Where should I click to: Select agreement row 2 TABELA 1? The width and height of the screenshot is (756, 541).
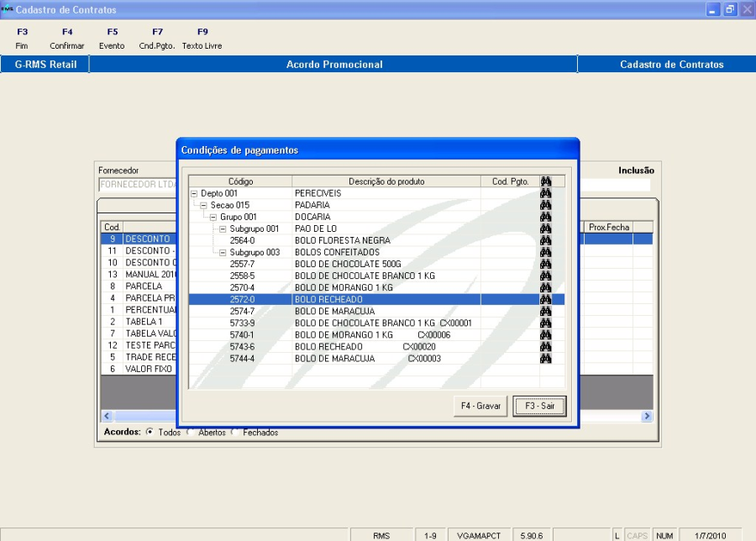(x=139, y=321)
